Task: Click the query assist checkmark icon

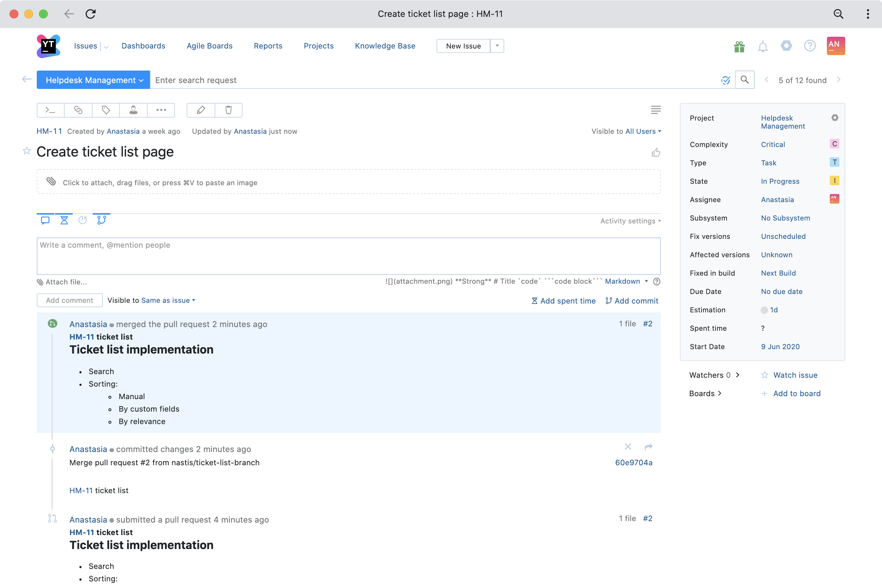Action: [725, 80]
